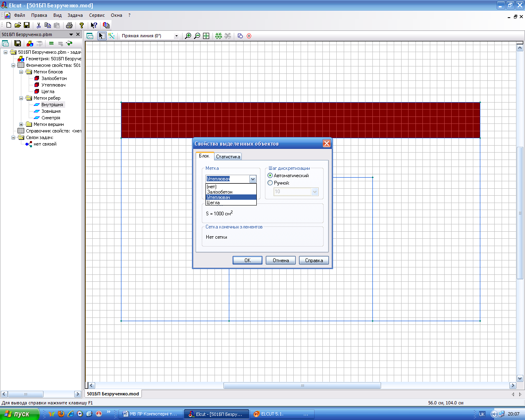Click the Cut scissors icon
Screen dimensions: 525x420
point(39,25)
